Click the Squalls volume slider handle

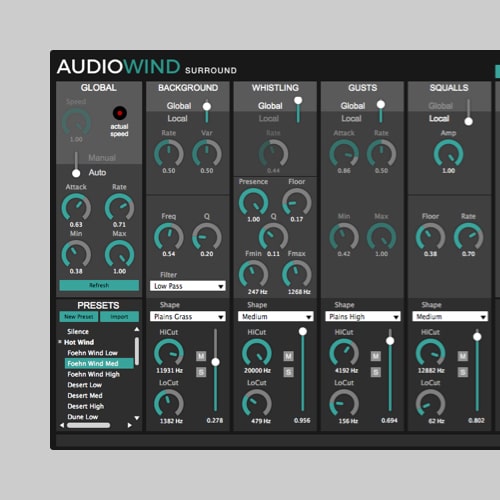pos(477,337)
